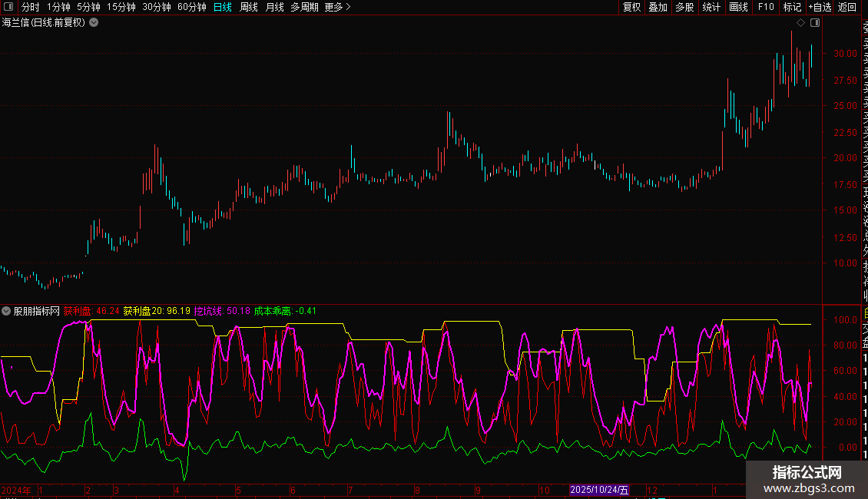Expand the 海兰信 chart title dropdown
The width and height of the screenshot is (868, 499).
point(94,23)
